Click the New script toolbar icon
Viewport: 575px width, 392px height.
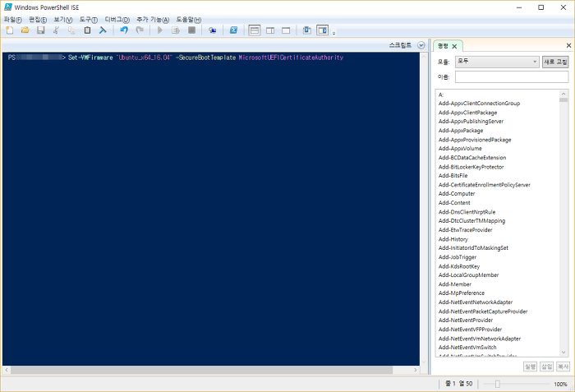10,30
